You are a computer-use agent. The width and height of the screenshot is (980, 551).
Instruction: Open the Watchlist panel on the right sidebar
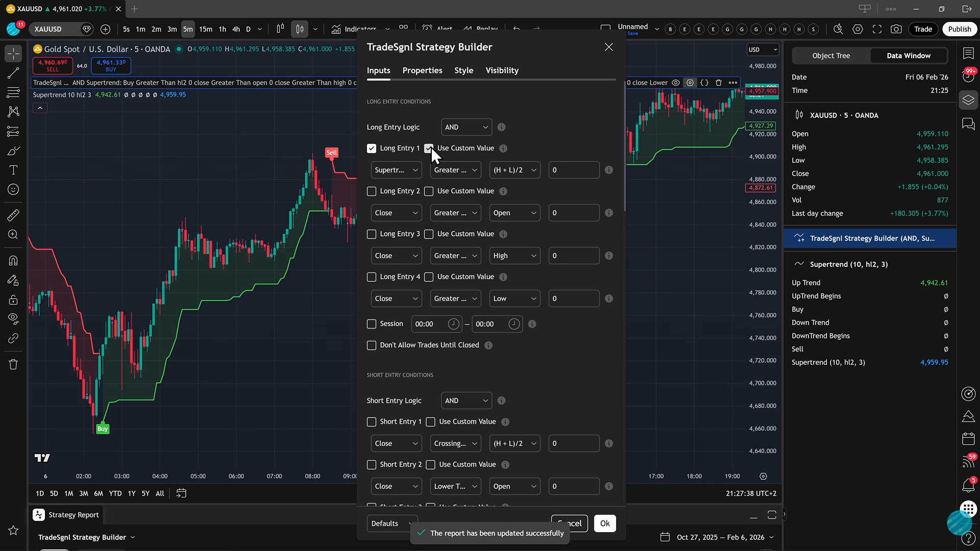click(968, 53)
